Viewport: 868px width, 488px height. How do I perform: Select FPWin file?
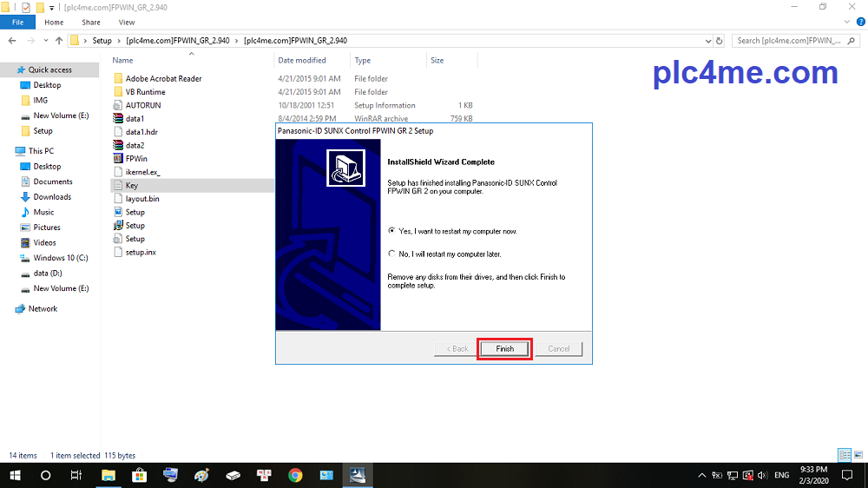coord(136,158)
